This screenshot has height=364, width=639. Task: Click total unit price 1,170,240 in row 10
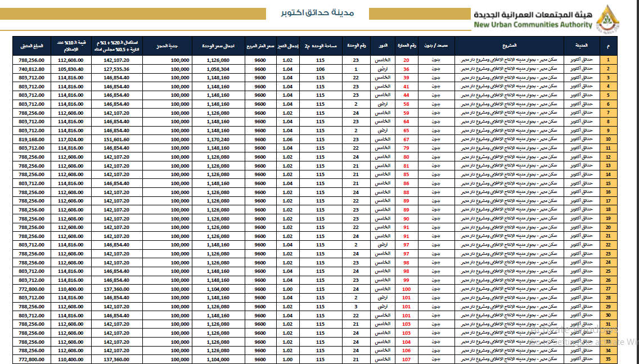(218, 140)
